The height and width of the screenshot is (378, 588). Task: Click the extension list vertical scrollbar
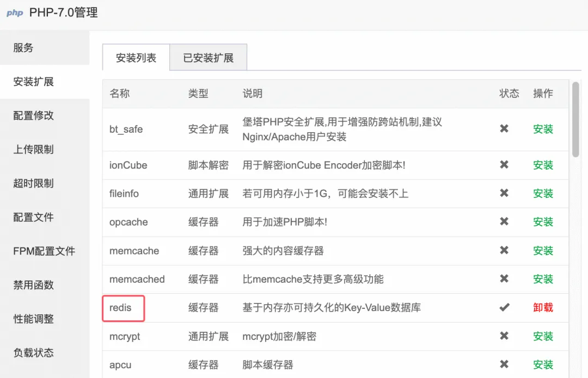[x=575, y=120]
